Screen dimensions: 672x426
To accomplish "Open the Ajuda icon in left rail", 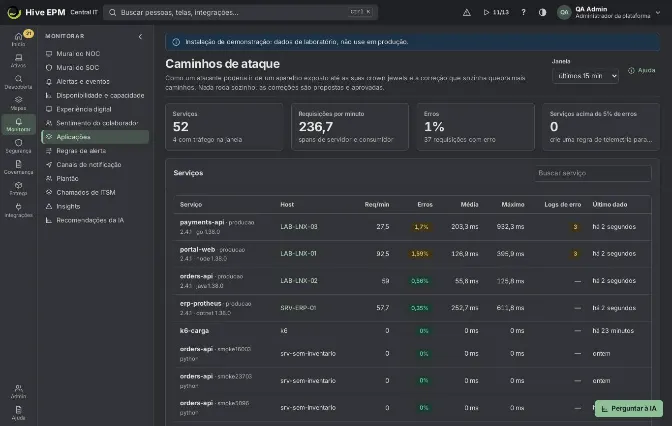I will [x=18, y=413].
